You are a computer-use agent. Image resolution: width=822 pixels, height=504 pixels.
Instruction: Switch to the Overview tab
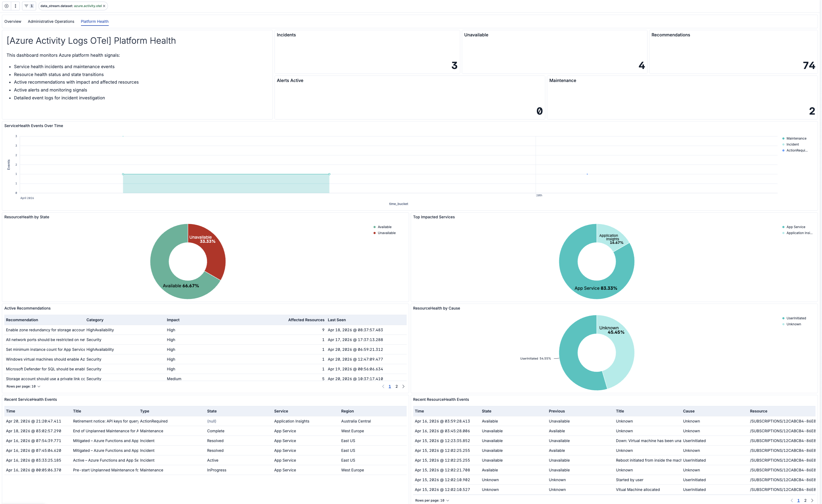[13, 21]
